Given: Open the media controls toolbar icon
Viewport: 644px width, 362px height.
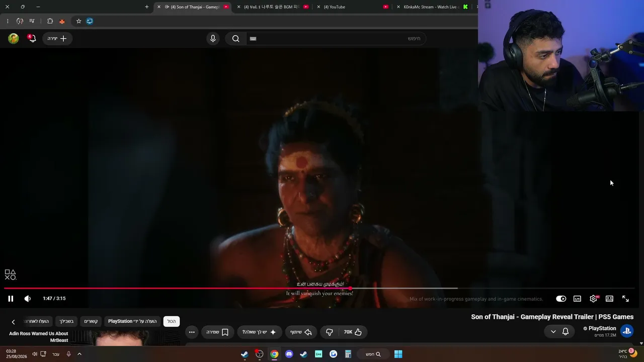Looking at the screenshot, I should point(32,21).
